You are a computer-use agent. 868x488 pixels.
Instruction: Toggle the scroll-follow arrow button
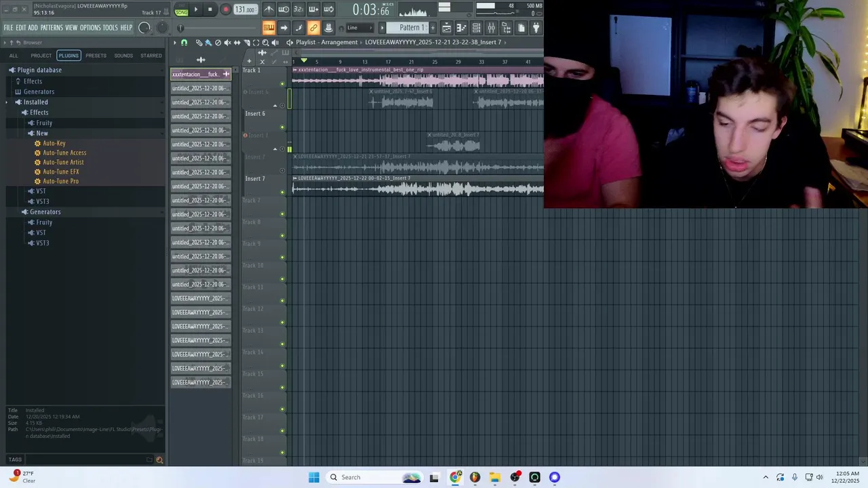[x=283, y=28]
